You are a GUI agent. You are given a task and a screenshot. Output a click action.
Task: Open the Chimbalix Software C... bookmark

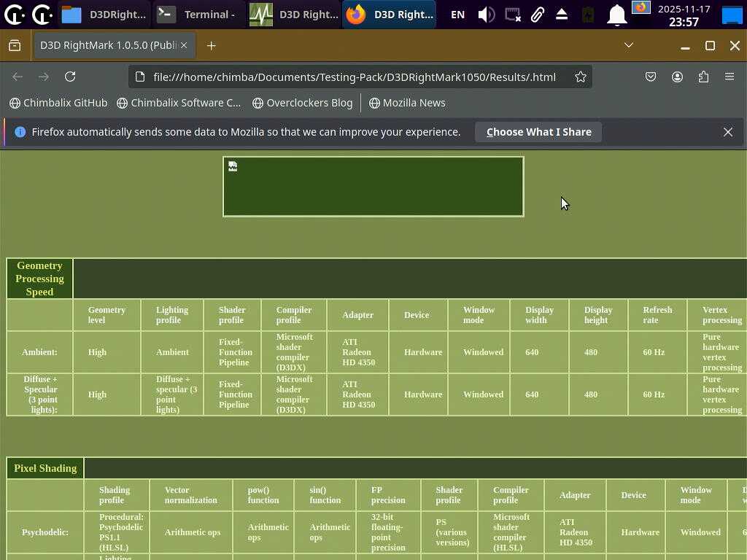pyautogui.click(x=179, y=103)
